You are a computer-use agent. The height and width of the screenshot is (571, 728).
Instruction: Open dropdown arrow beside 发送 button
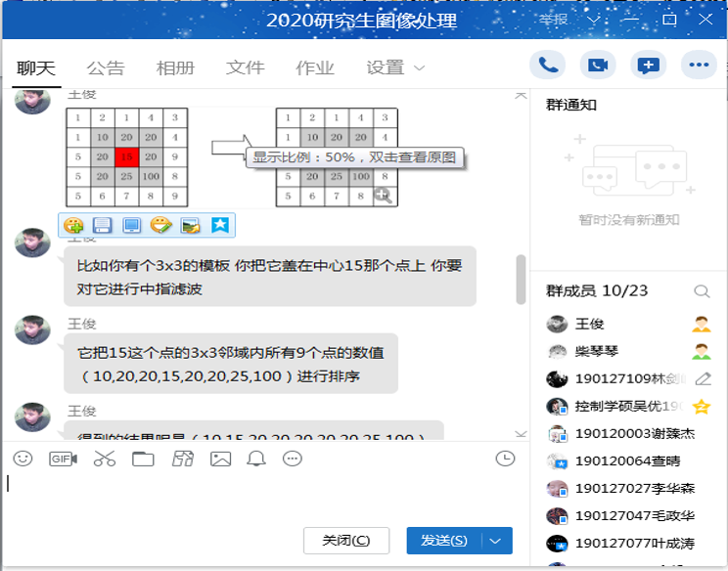pyautogui.click(x=499, y=541)
